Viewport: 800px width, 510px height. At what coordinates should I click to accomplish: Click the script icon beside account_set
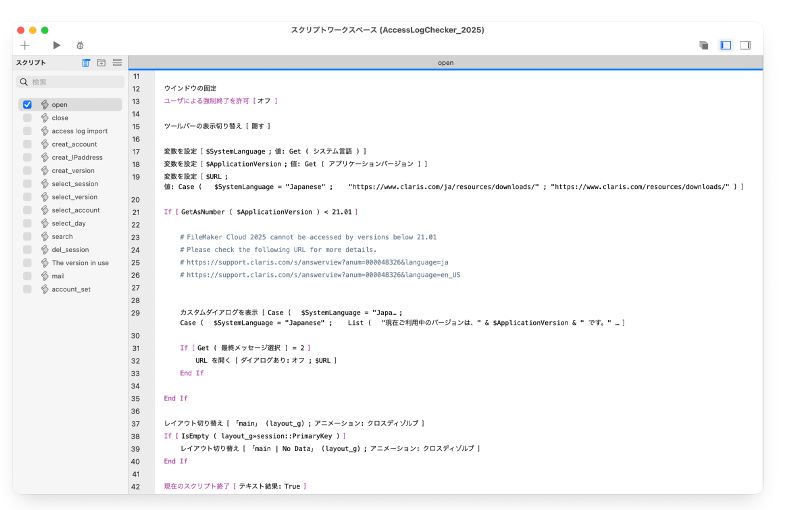[x=44, y=289]
